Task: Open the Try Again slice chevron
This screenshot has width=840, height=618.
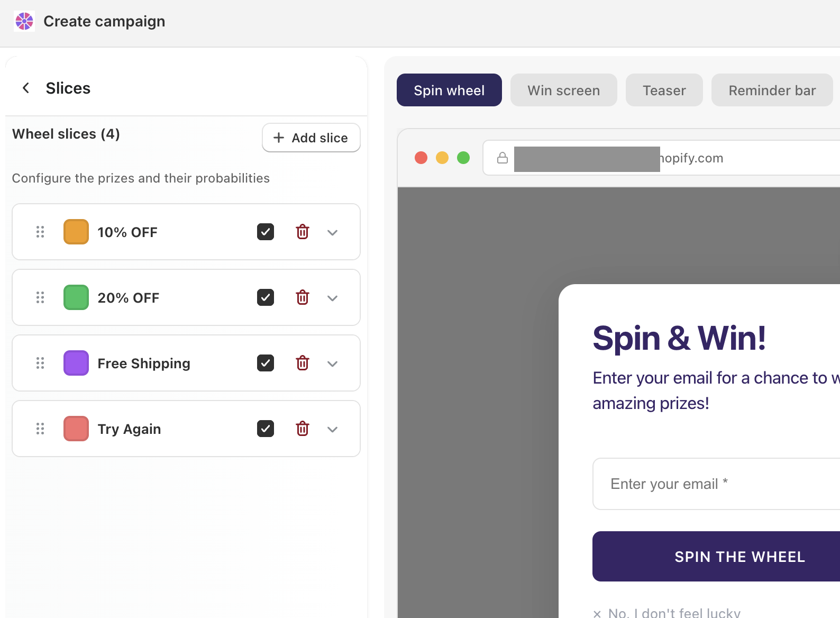Action: 332,429
